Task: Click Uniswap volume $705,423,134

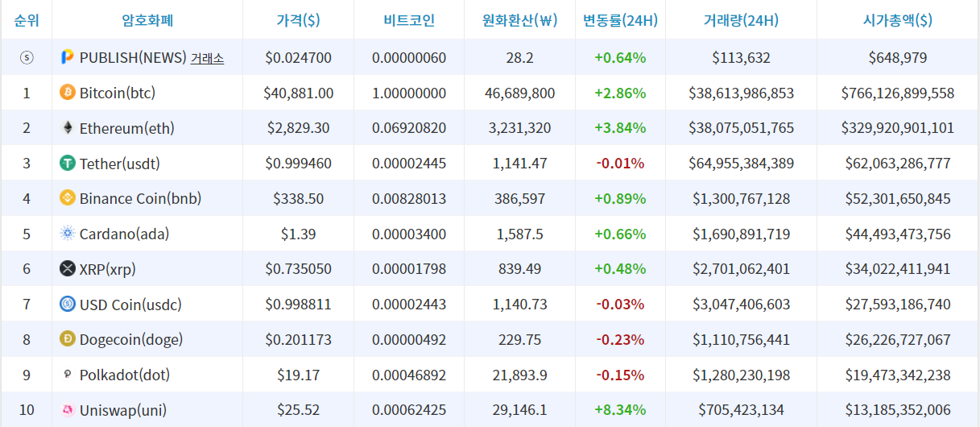Action: 742,410
